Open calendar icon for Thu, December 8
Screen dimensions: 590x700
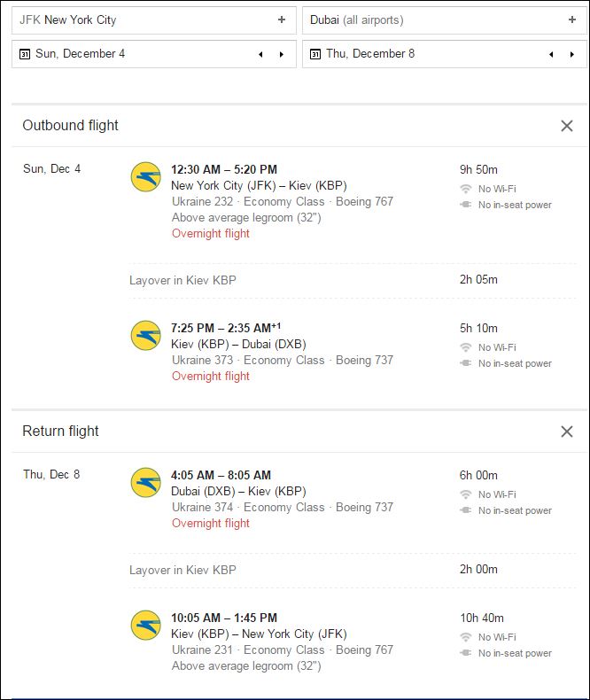click(x=315, y=54)
